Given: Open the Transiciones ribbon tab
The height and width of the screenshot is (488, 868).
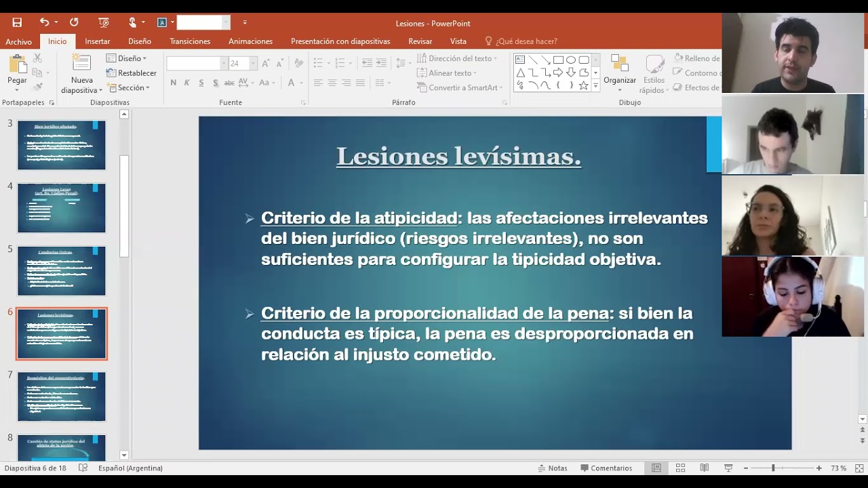Looking at the screenshot, I should pyautogui.click(x=190, y=41).
